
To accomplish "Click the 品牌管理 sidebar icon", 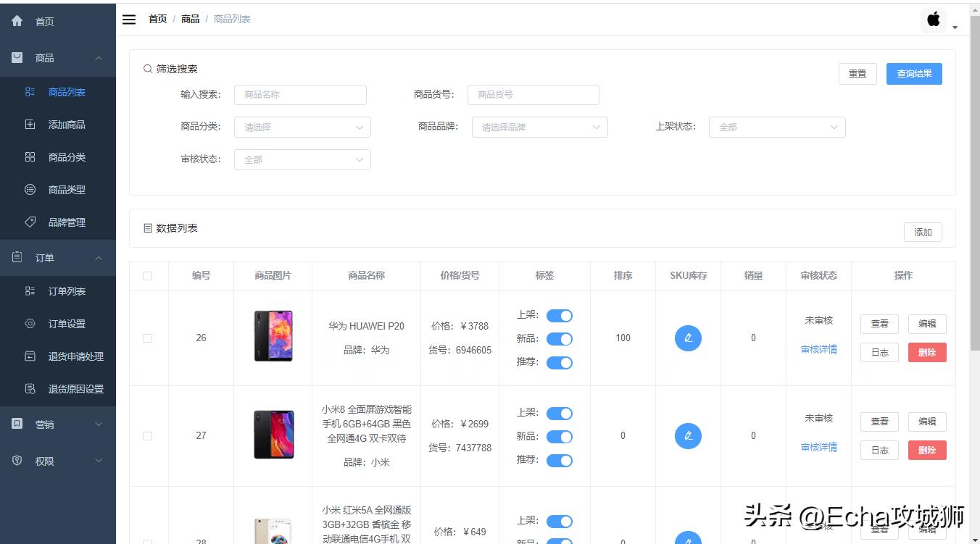I will pyautogui.click(x=29, y=222).
